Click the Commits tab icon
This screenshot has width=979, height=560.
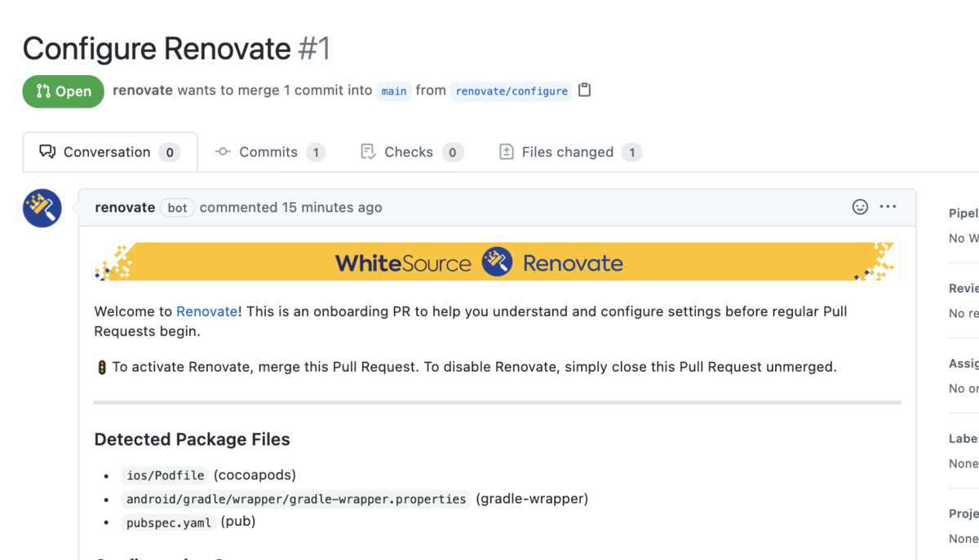tap(223, 152)
